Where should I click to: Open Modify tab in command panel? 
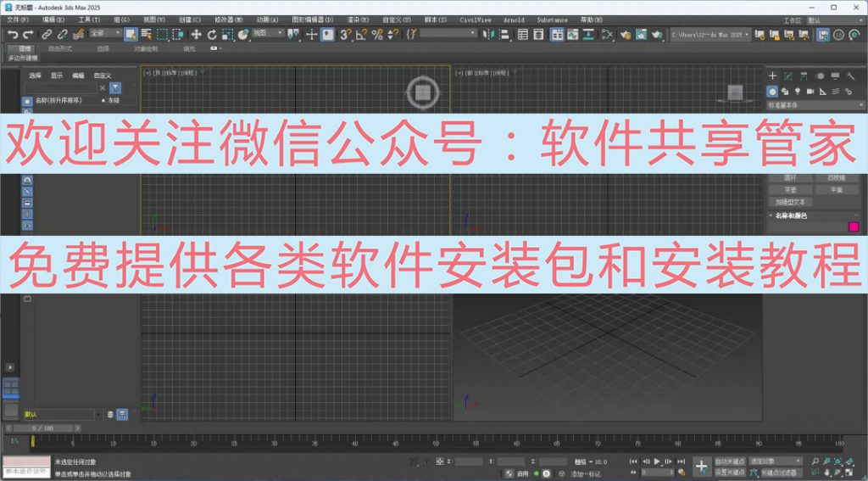point(788,76)
